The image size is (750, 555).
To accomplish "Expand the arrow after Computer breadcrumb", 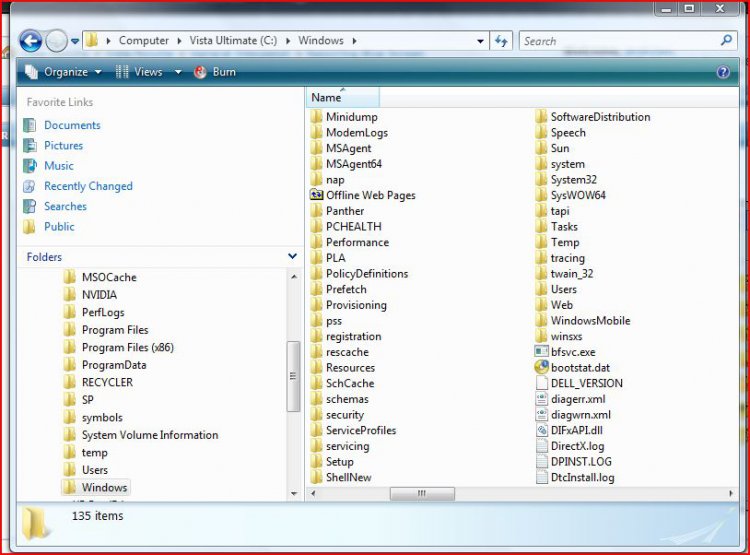I will tap(179, 41).
